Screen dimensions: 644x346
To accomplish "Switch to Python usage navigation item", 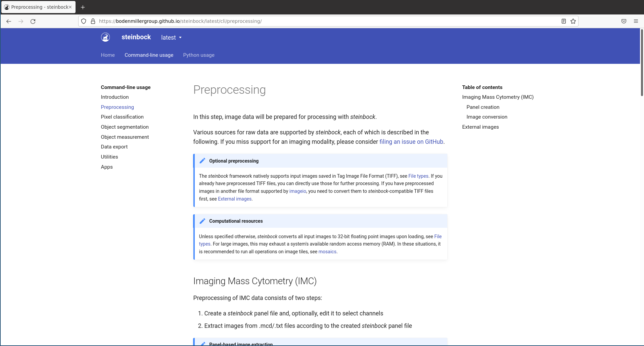I will 198,55.
